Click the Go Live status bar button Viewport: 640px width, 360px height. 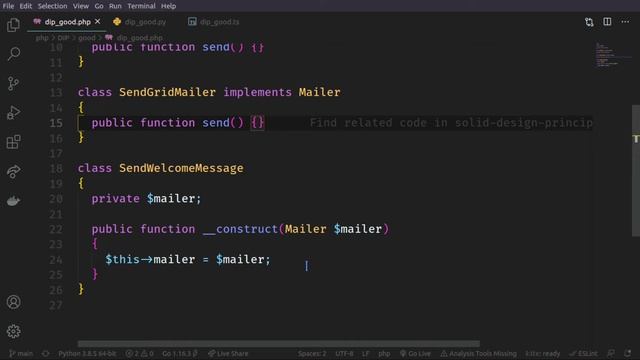(x=415, y=353)
